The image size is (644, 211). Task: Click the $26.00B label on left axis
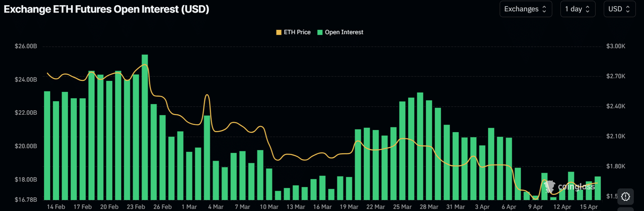(x=26, y=46)
